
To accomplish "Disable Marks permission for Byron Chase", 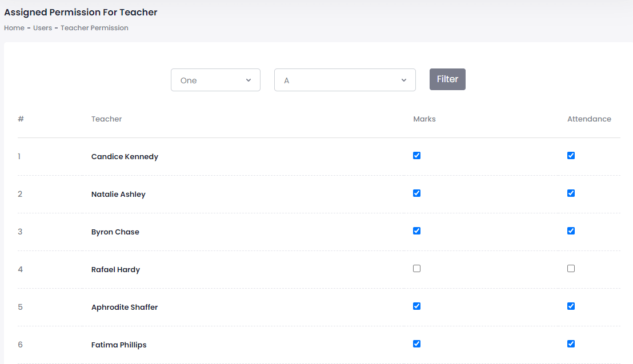I will (x=416, y=231).
